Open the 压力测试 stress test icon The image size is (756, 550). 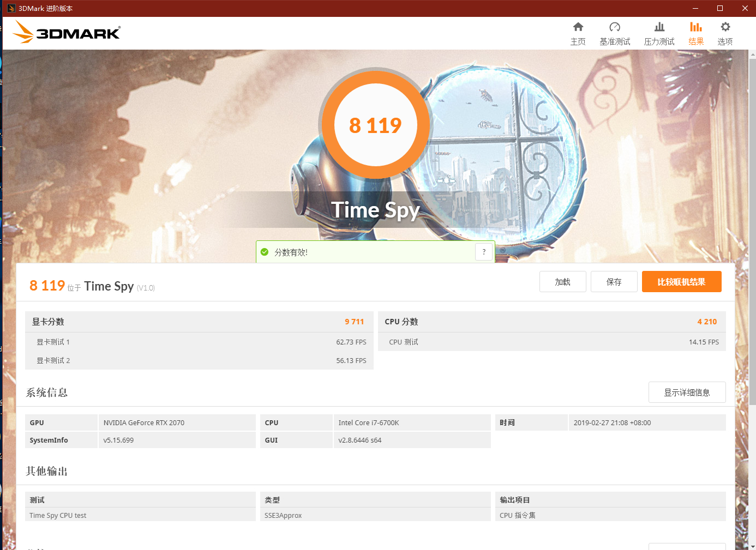click(x=659, y=27)
